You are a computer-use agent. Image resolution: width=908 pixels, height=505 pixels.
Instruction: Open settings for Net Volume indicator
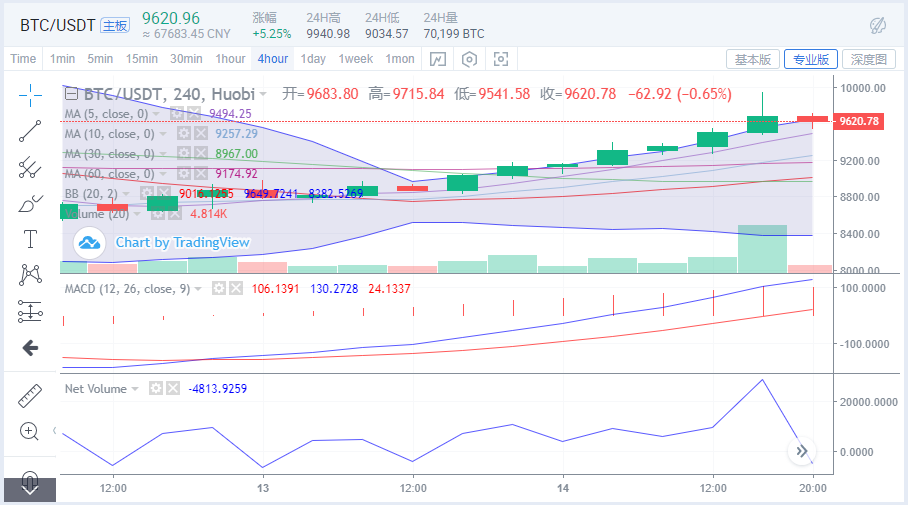pyautogui.click(x=155, y=389)
